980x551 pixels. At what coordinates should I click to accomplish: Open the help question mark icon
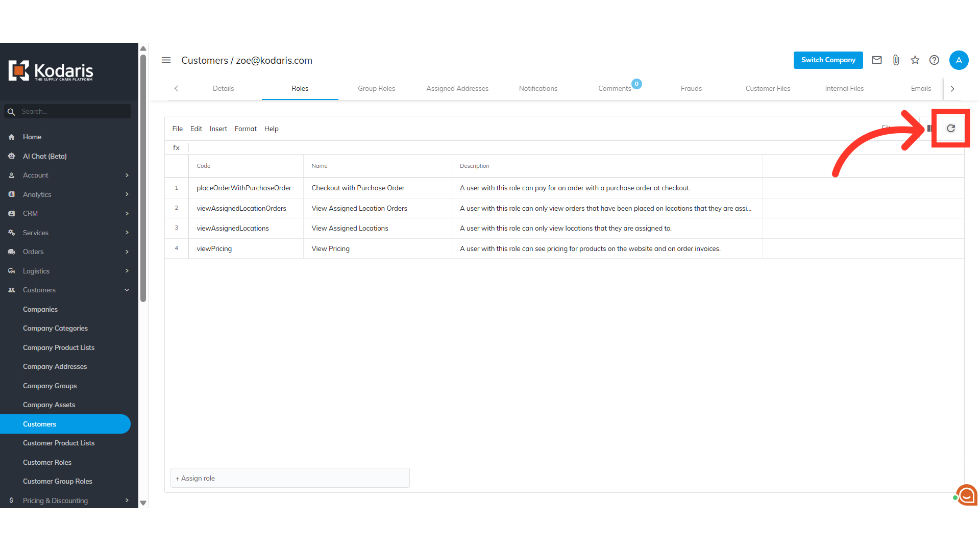[934, 60]
